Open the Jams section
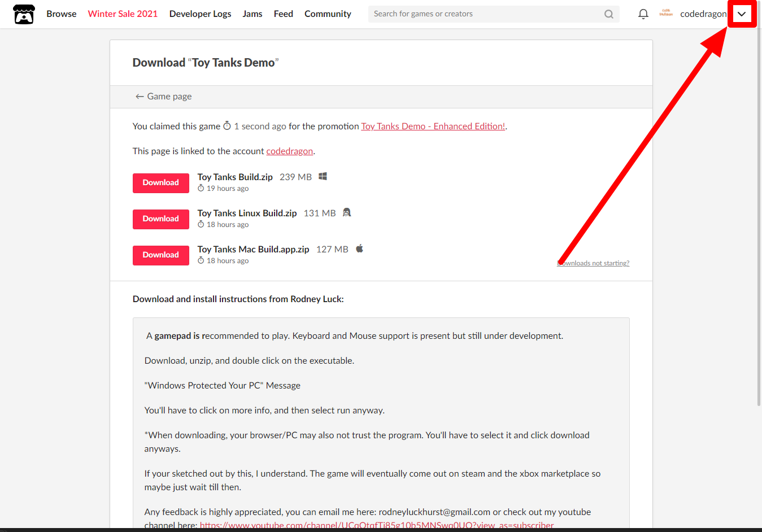Viewport: 762px width, 532px height. pos(252,14)
